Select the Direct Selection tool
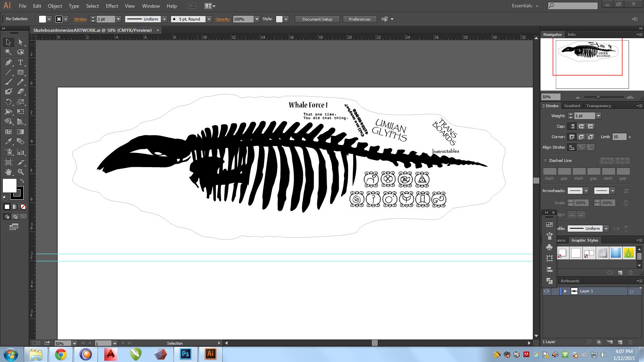Screen dimensions: 644x362 tap(21, 42)
